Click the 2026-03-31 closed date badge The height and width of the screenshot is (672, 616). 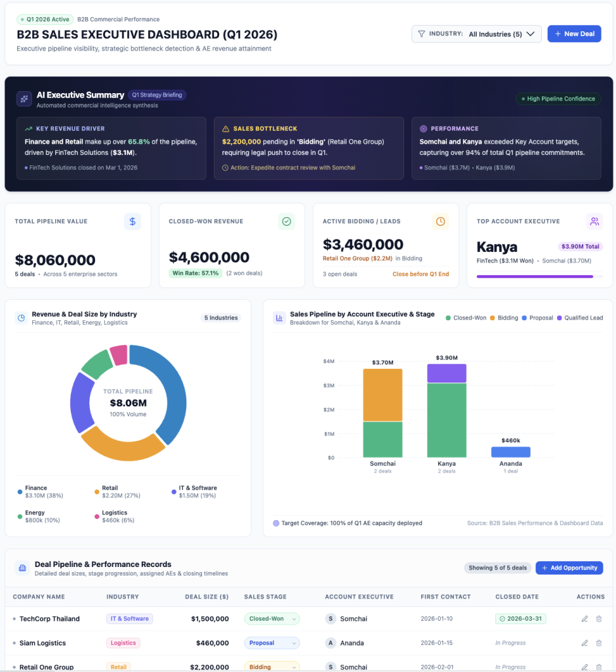tap(520, 619)
